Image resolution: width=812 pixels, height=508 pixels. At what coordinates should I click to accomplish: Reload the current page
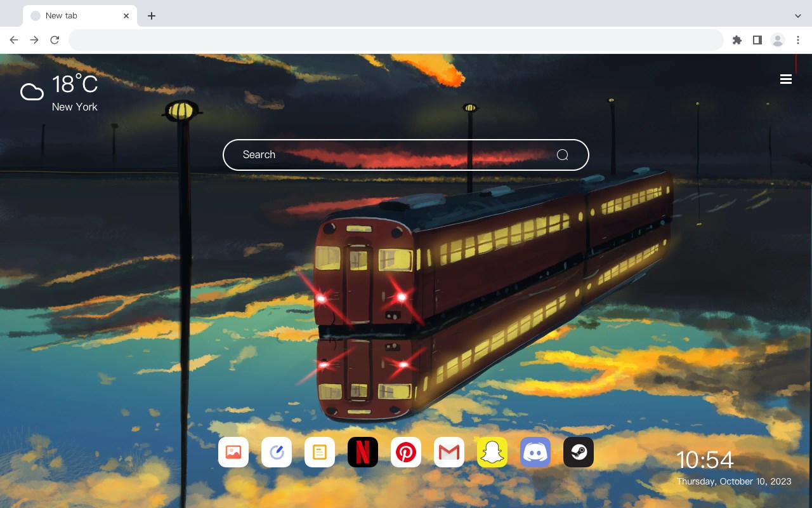[55, 40]
